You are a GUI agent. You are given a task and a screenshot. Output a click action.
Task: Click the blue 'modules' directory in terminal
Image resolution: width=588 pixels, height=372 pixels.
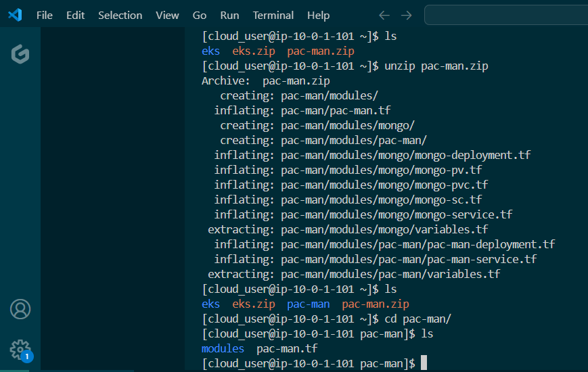tap(223, 348)
